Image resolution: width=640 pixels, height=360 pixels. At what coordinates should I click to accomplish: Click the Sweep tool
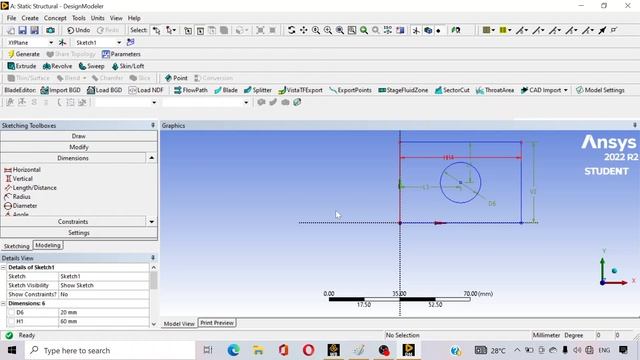click(x=91, y=66)
